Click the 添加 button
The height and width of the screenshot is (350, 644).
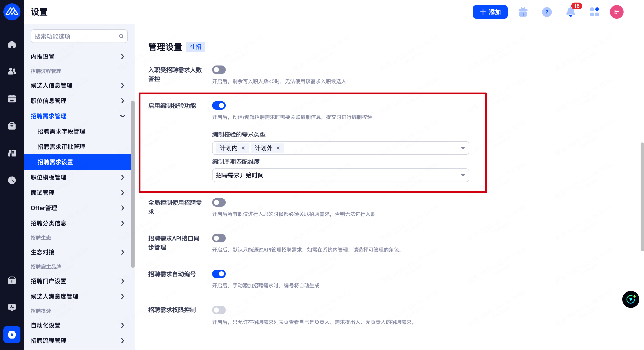[x=490, y=12]
